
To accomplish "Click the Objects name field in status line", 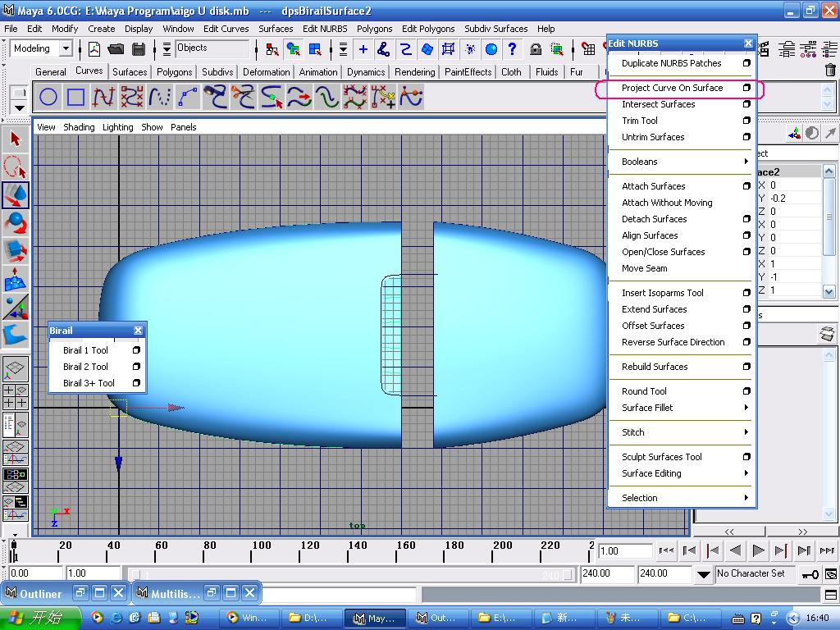I will pos(212,48).
